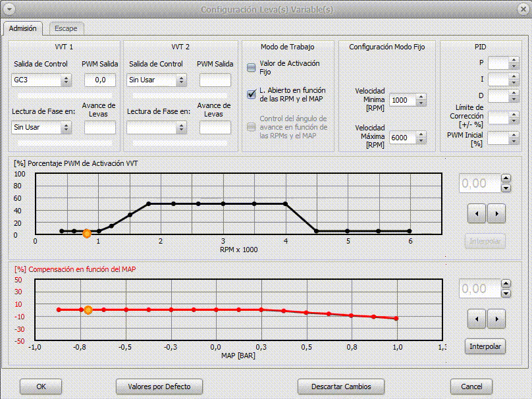This screenshot has height=399, width=532.
Task: Click right arrow button beside MAP compensation chart
Action: pos(496,319)
